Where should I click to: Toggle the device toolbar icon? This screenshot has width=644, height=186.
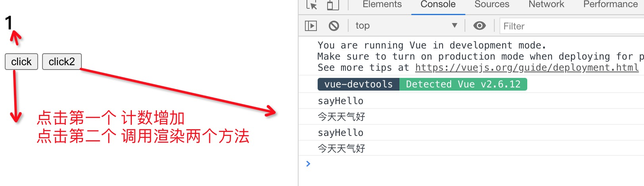(x=333, y=5)
